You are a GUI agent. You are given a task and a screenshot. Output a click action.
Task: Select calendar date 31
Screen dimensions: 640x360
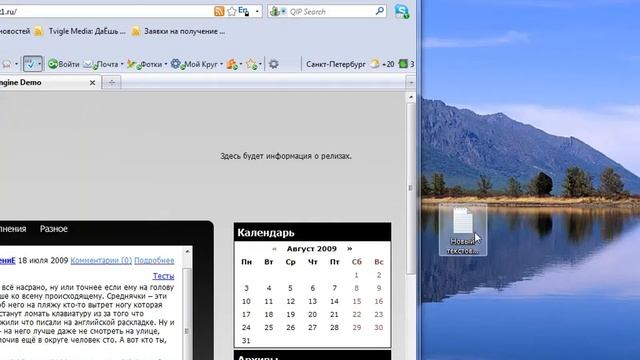tap(246, 340)
